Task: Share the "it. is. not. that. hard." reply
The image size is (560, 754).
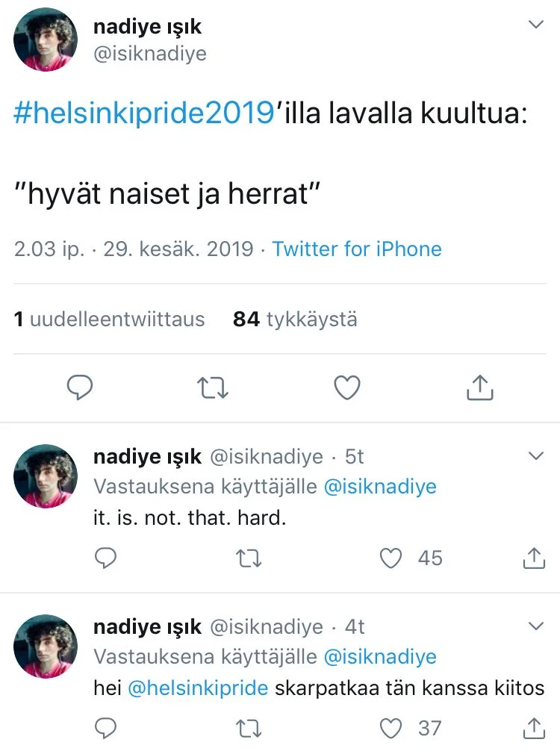Action: (534, 558)
